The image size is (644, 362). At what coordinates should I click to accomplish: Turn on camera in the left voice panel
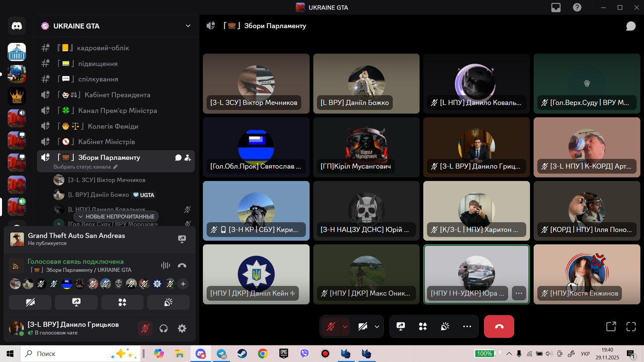[x=30, y=302]
